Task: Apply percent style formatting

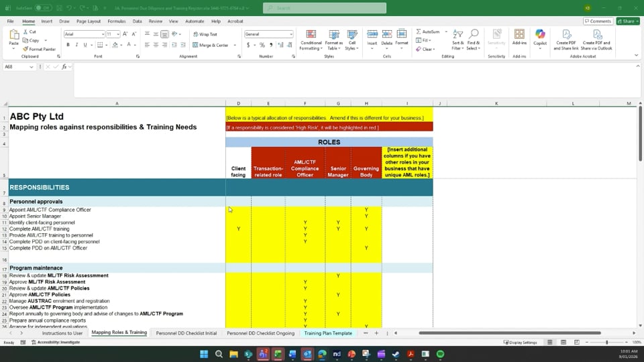Action: [x=262, y=45]
